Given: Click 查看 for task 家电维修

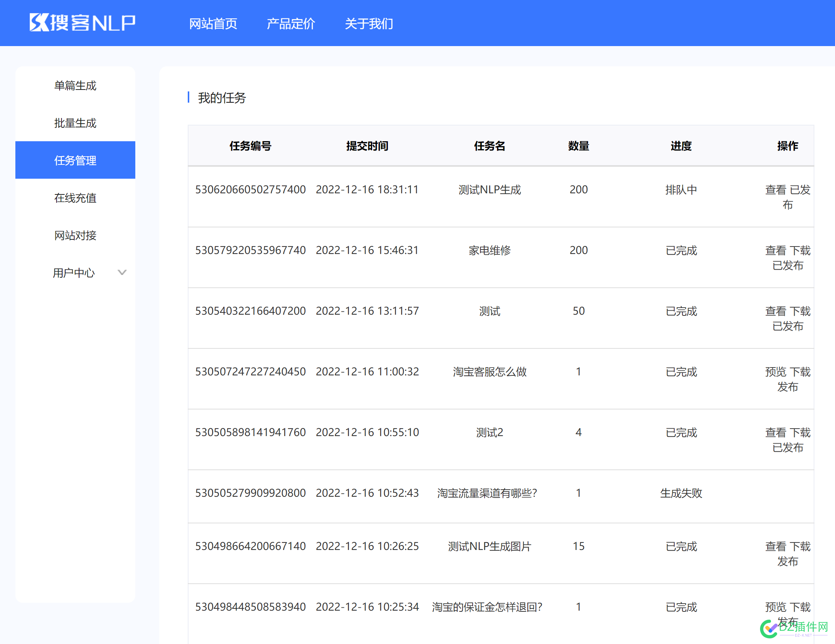Looking at the screenshot, I should (775, 250).
